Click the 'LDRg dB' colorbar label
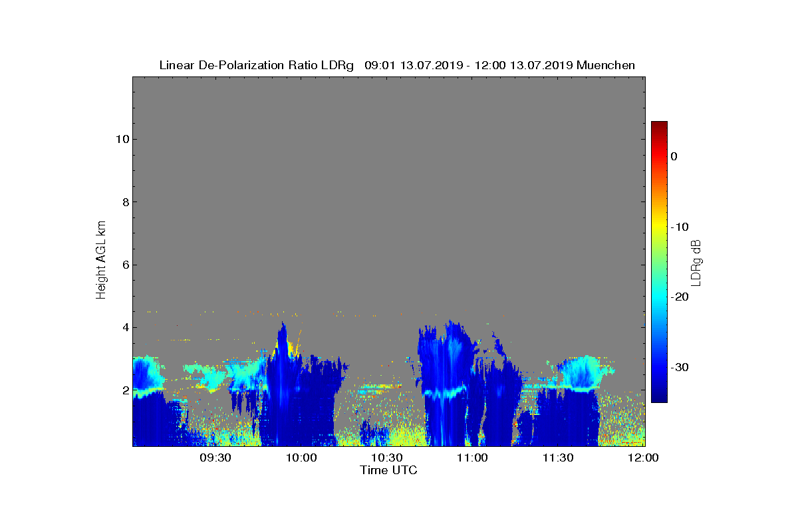The height and width of the screenshot is (532, 798). click(696, 262)
